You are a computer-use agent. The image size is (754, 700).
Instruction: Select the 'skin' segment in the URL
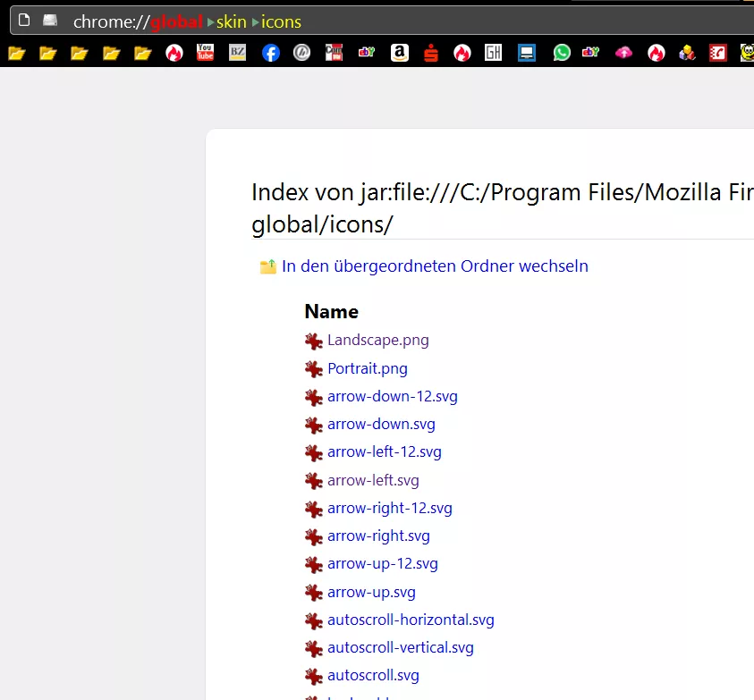(232, 22)
